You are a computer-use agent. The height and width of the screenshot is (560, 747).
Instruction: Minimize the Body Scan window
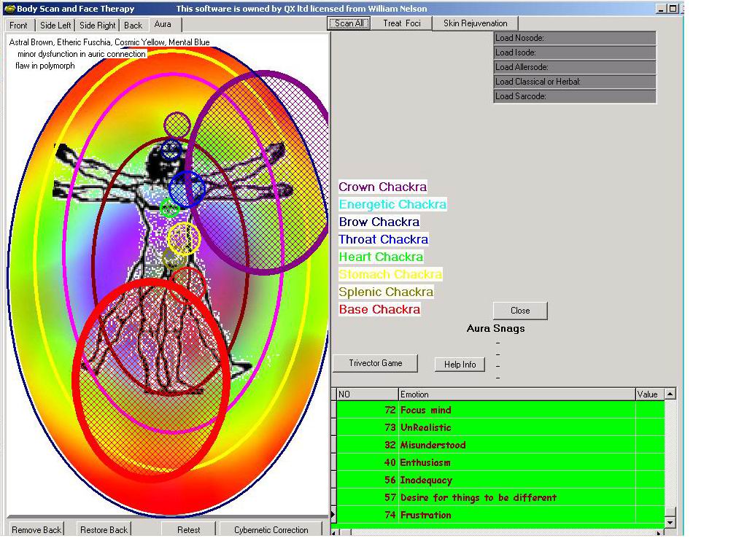coord(661,9)
